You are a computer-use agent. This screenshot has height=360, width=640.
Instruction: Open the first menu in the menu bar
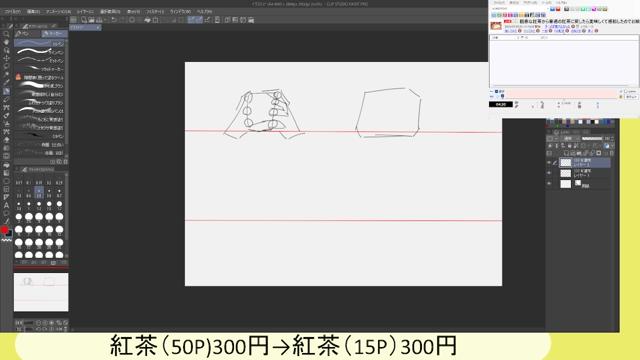12,12
